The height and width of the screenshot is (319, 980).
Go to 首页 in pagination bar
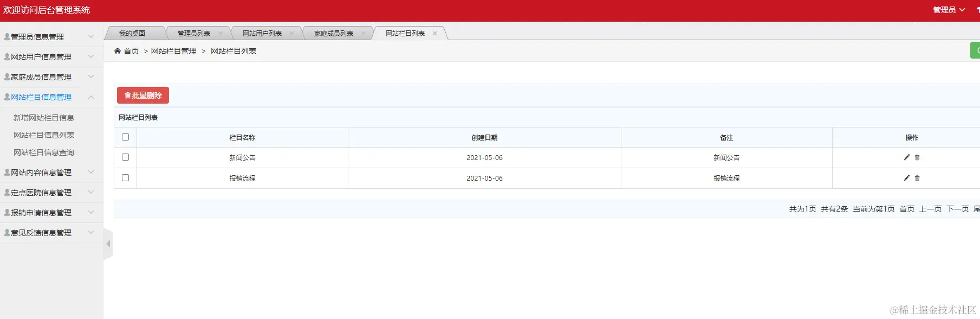pyautogui.click(x=907, y=209)
